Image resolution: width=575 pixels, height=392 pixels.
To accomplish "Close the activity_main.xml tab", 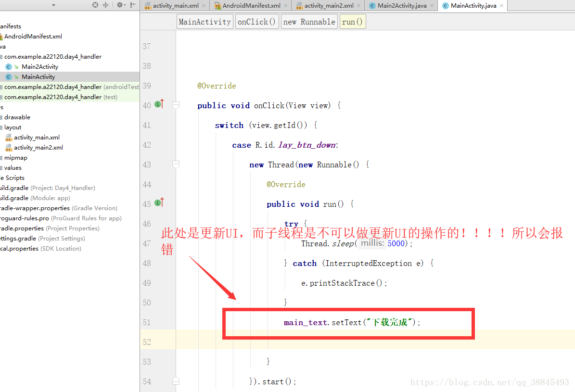I will pyautogui.click(x=204, y=5).
